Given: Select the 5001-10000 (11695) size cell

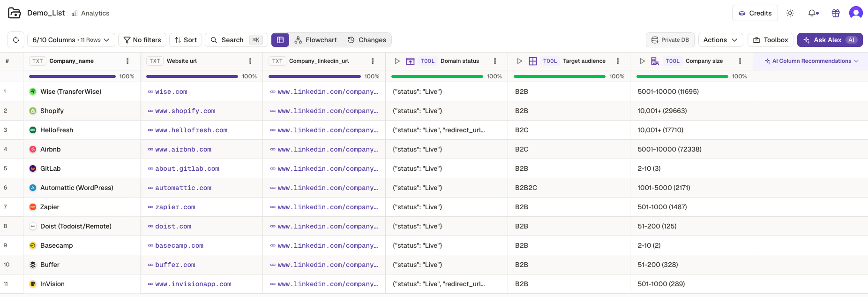Looking at the screenshot, I should [692, 91].
